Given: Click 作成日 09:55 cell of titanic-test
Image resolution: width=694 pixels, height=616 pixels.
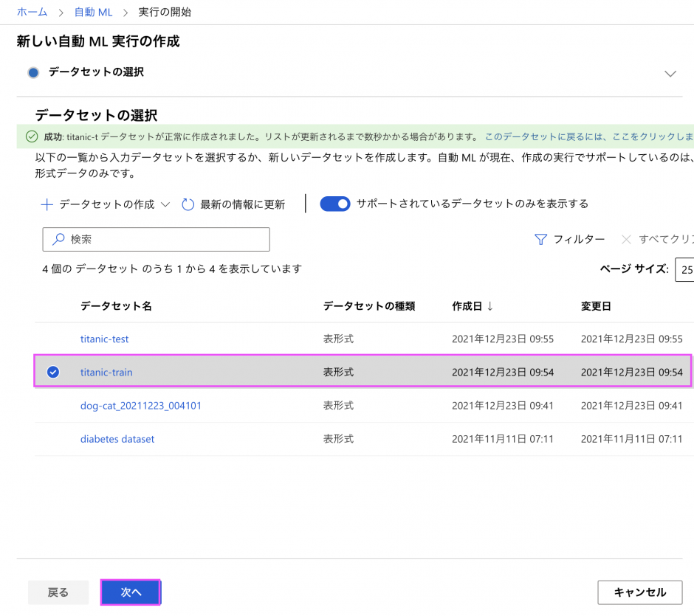Looking at the screenshot, I should point(503,339).
